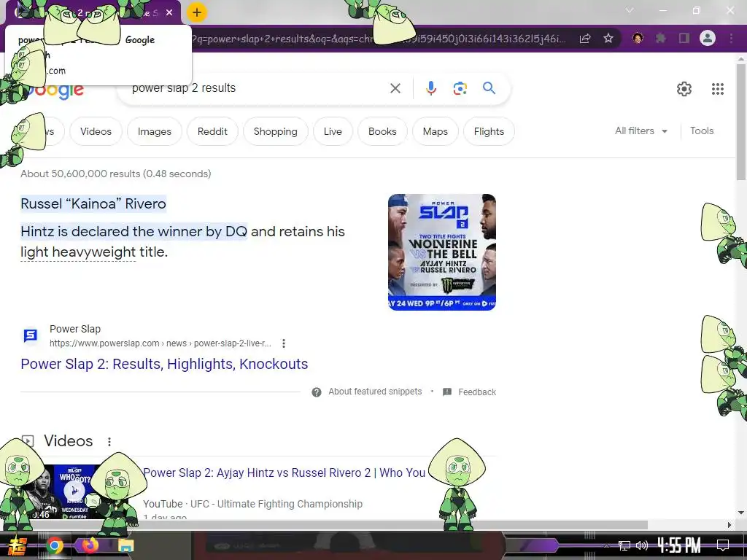Select the Live filter chip
The image size is (747, 560).
click(333, 131)
